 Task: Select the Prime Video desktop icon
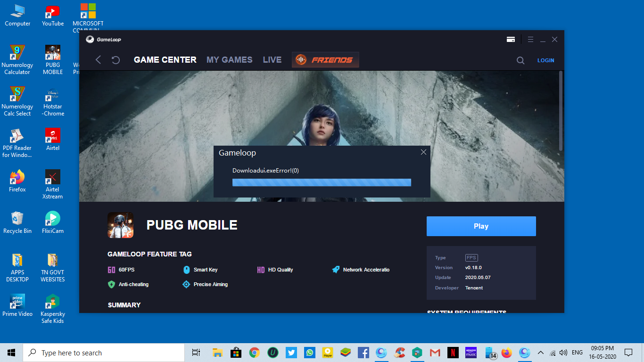coord(17,305)
